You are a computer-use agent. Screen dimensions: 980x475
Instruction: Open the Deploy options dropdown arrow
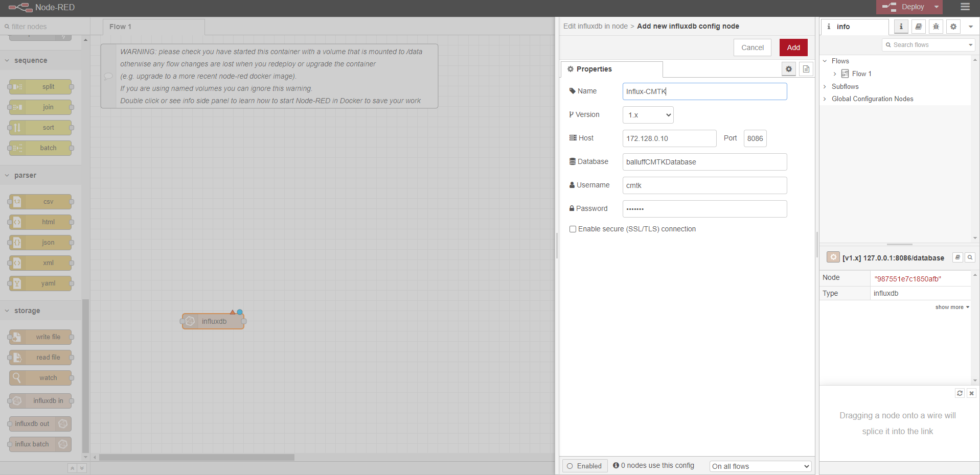(x=937, y=7)
